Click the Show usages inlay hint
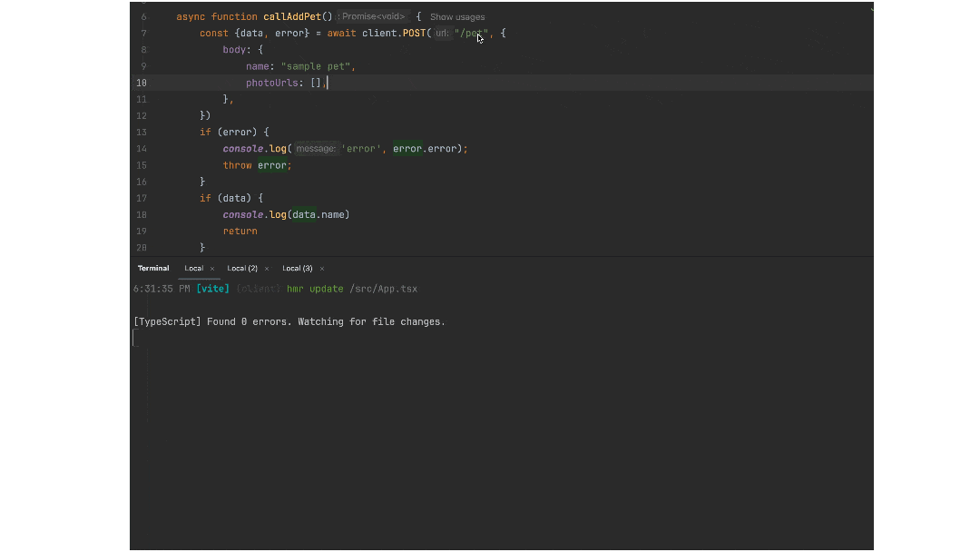This screenshot has width=980, height=552. click(456, 16)
